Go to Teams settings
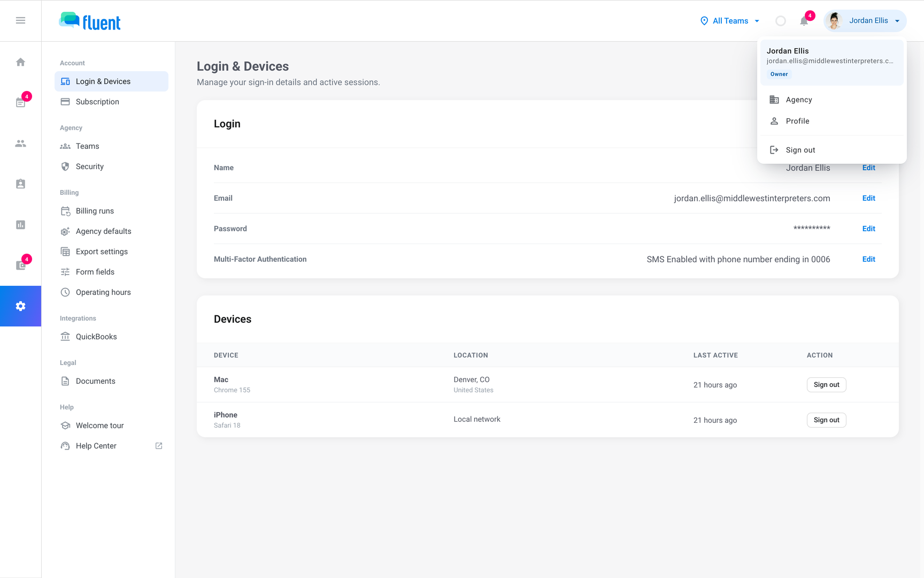The height and width of the screenshot is (578, 924). click(111, 146)
